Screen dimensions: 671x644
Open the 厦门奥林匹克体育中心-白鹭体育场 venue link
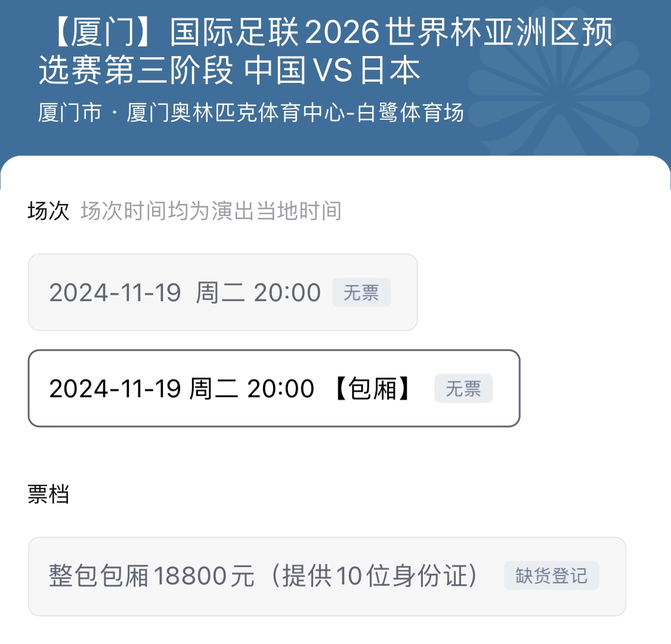[x=295, y=113]
